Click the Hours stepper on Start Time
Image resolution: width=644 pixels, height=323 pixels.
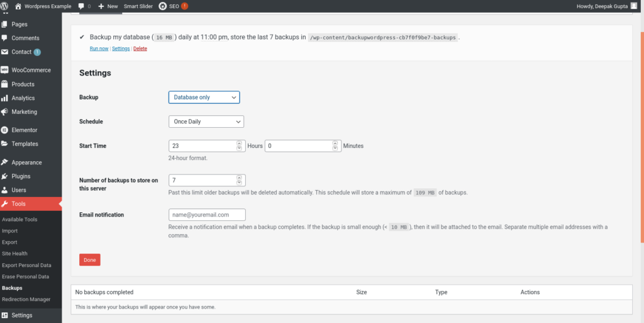tap(239, 145)
